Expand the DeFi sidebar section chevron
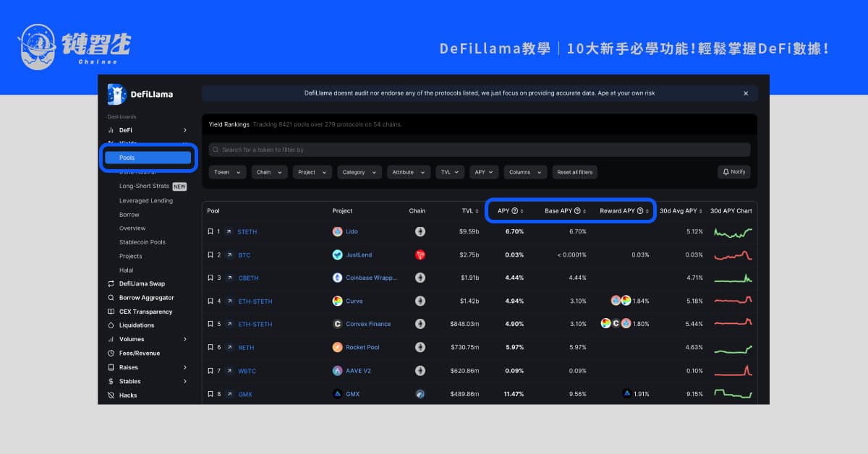This screenshot has width=868, height=454. point(185,130)
